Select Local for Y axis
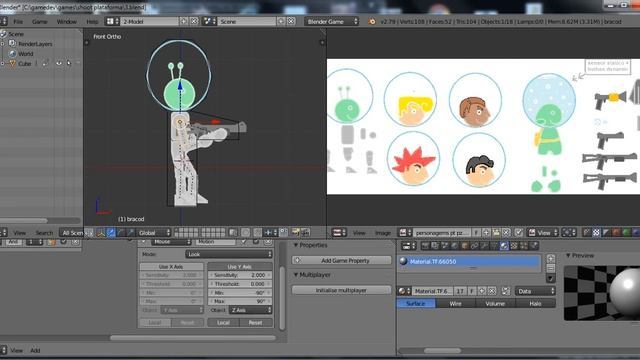This screenshot has width=640, height=360. tap(223, 322)
